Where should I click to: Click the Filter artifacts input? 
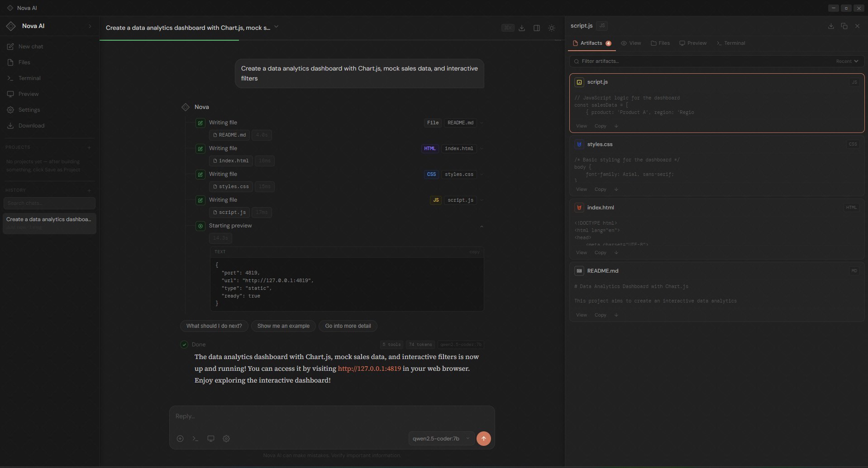coord(701,61)
